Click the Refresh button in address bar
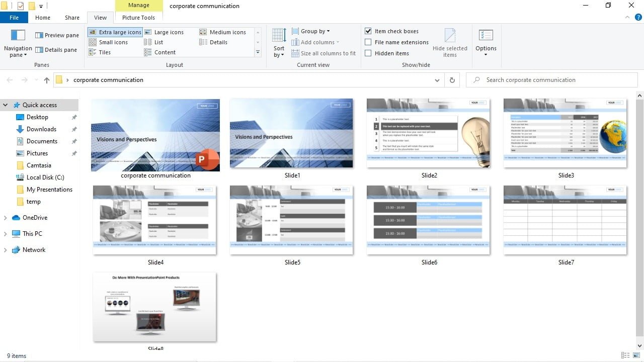This screenshot has width=644, height=362. [x=452, y=80]
